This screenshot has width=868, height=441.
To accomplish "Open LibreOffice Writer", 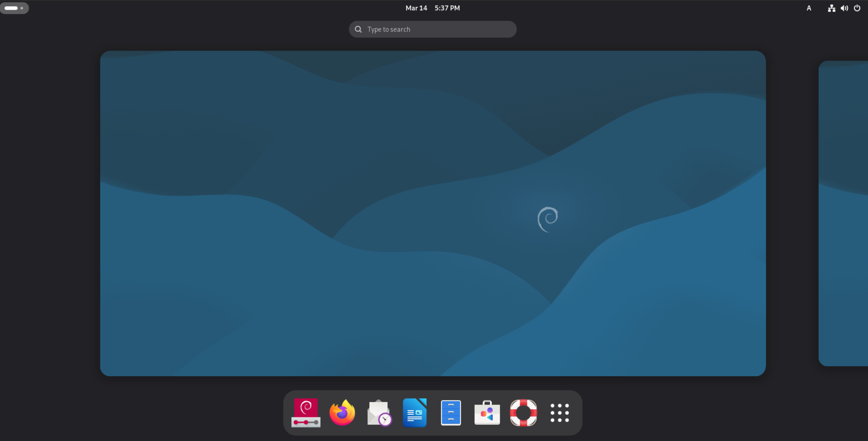I will pyautogui.click(x=414, y=413).
